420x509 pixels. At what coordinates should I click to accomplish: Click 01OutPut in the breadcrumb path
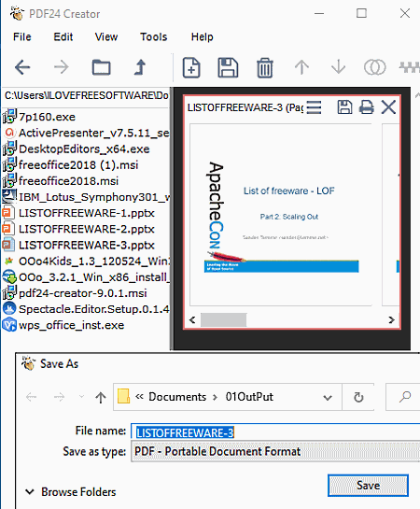click(x=249, y=397)
